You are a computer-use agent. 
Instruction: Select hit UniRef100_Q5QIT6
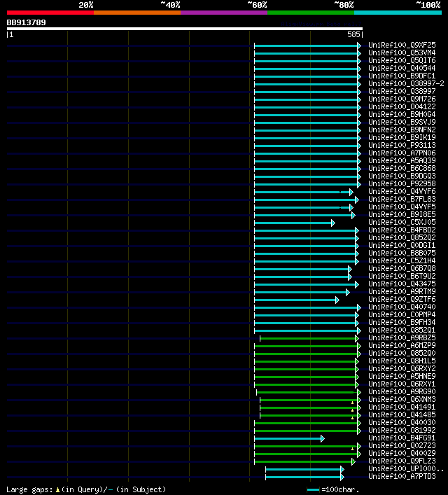(402, 60)
